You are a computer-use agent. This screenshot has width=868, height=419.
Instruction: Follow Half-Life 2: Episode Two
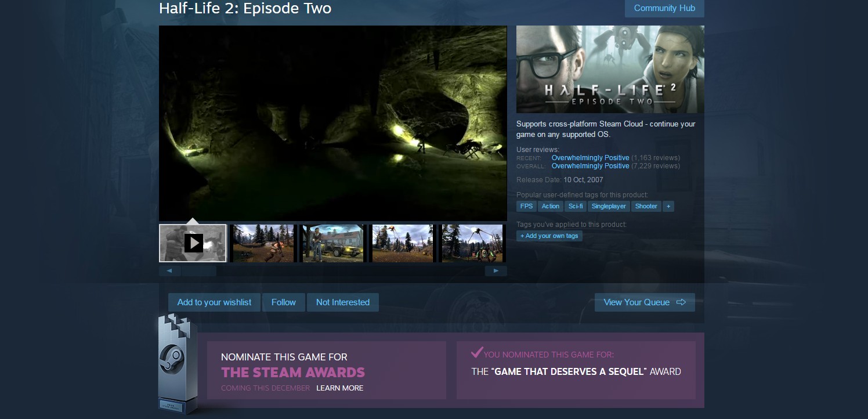pyautogui.click(x=284, y=302)
